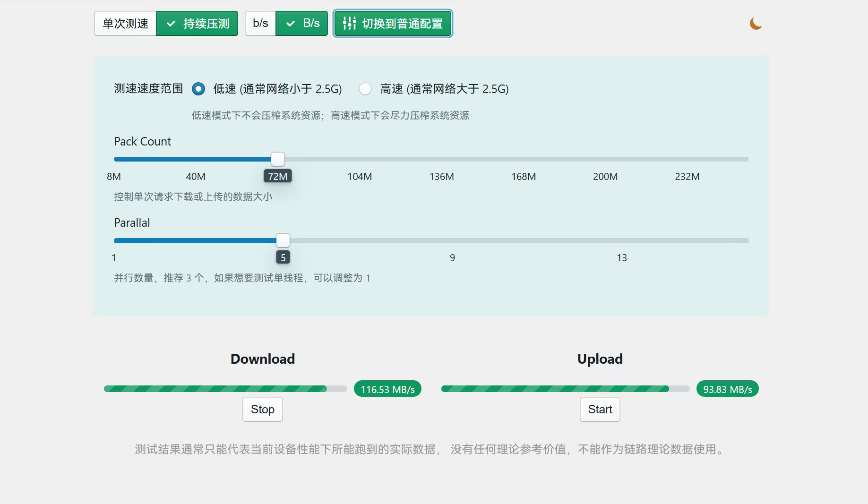
Task: Click the 116.53 MB/s download speed badge
Action: (387, 389)
